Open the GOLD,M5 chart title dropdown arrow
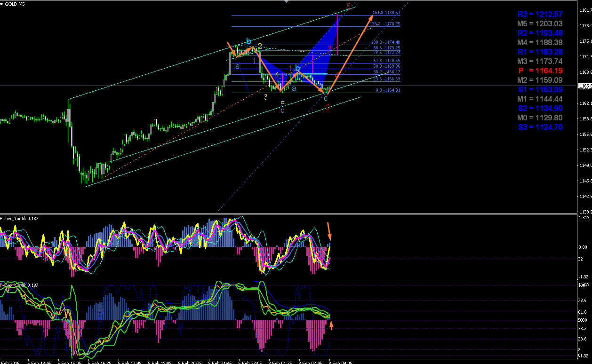Viewport: 592px width, 364px height. [2, 3]
